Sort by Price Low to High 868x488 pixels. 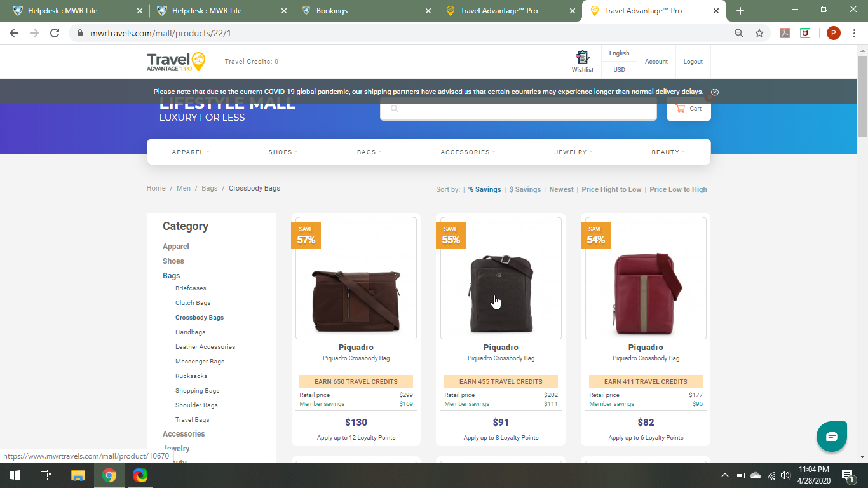click(x=678, y=189)
